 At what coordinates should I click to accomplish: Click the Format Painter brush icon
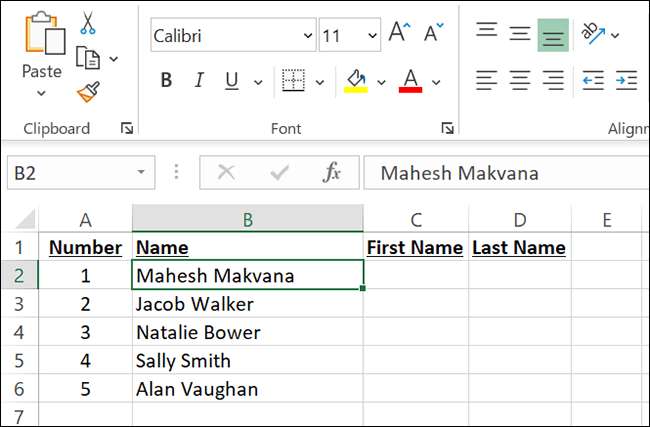[x=88, y=92]
